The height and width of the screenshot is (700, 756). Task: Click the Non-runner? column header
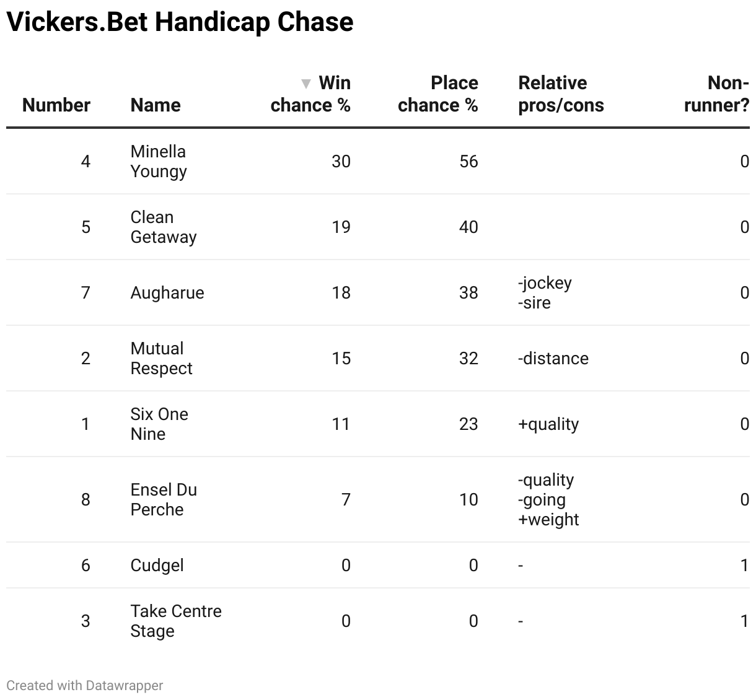(x=716, y=94)
